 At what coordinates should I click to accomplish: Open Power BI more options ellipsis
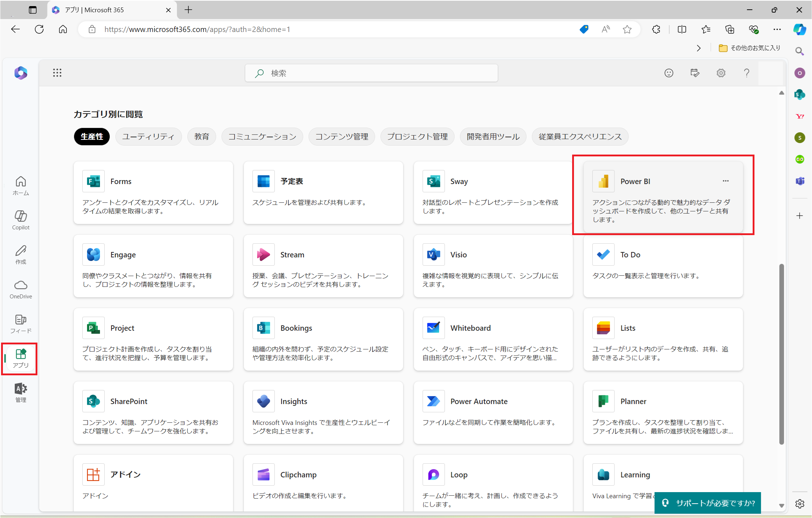[x=726, y=181]
